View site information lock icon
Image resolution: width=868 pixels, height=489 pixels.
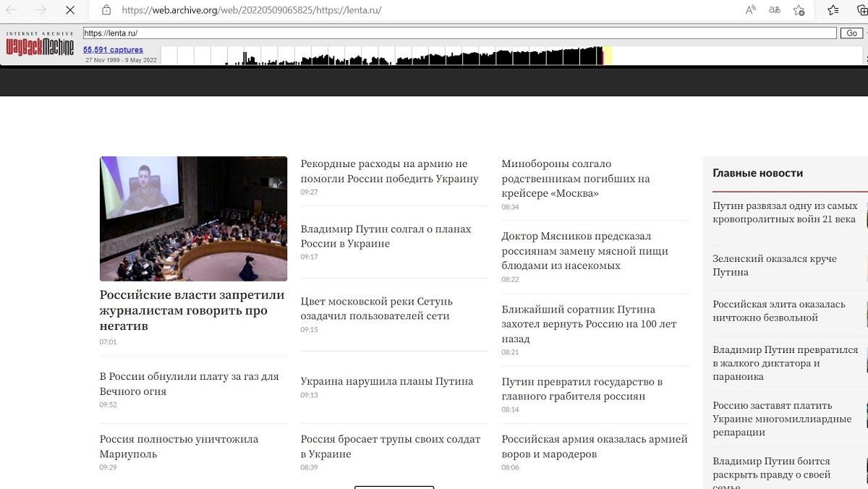pos(106,10)
